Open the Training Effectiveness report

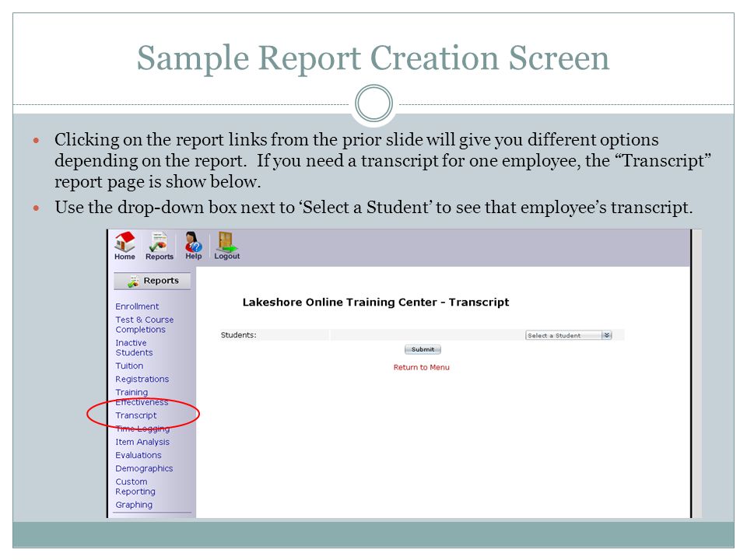(x=142, y=397)
